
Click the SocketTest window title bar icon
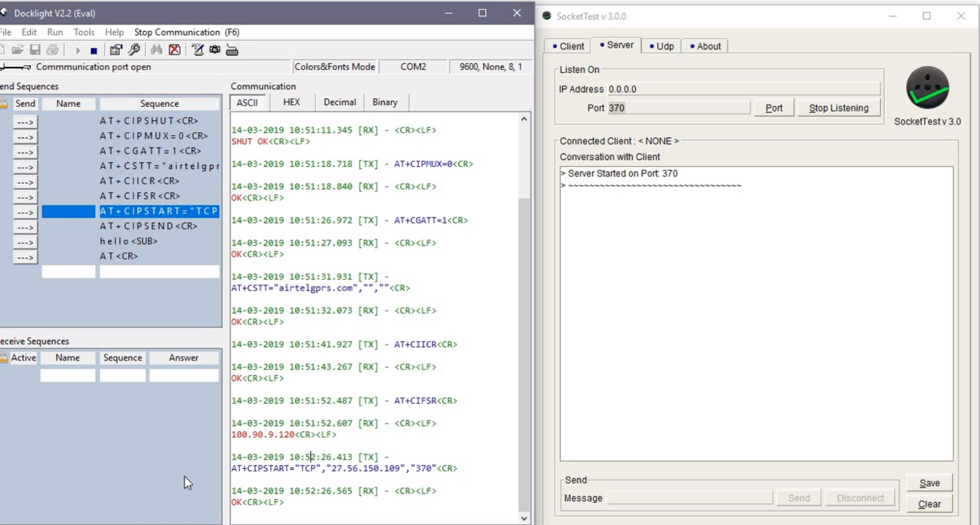coord(547,16)
